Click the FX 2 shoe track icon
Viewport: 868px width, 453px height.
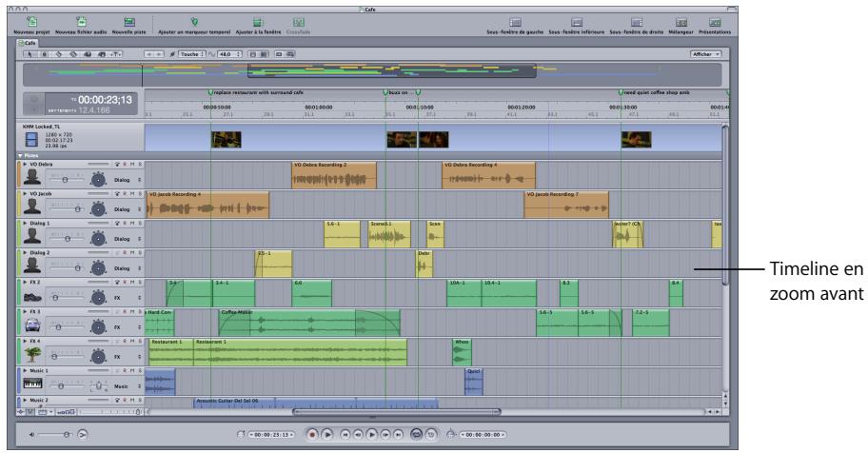point(32,296)
